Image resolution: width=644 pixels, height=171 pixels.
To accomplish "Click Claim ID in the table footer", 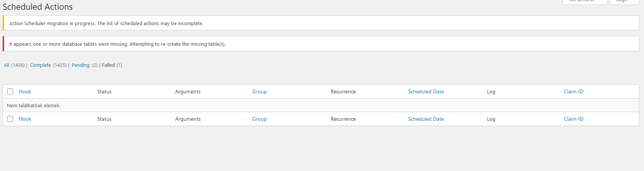I will pos(574,119).
